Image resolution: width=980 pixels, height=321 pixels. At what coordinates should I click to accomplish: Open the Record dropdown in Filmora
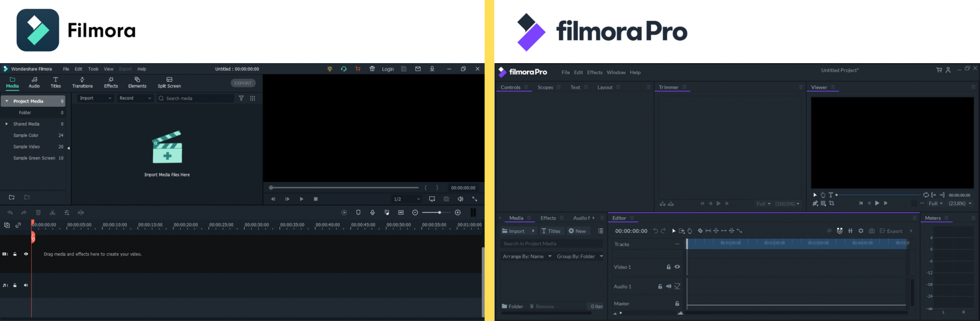[x=135, y=98]
